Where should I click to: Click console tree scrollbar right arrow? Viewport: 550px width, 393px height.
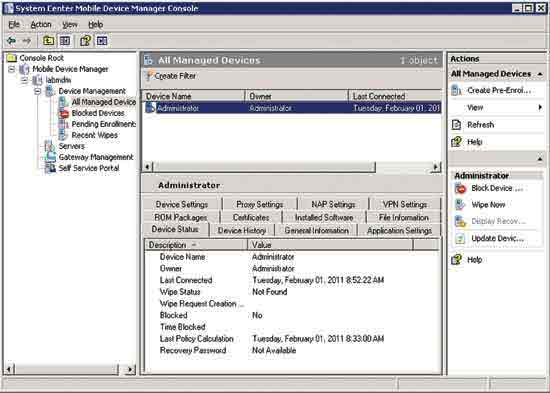(x=130, y=369)
